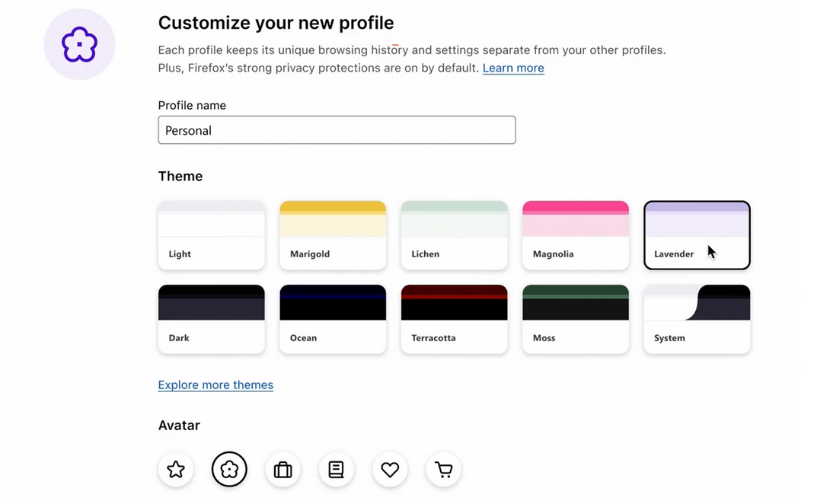The width and height of the screenshot is (830, 504).
Task: Switch to the Dark theme
Action: point(211,319)
